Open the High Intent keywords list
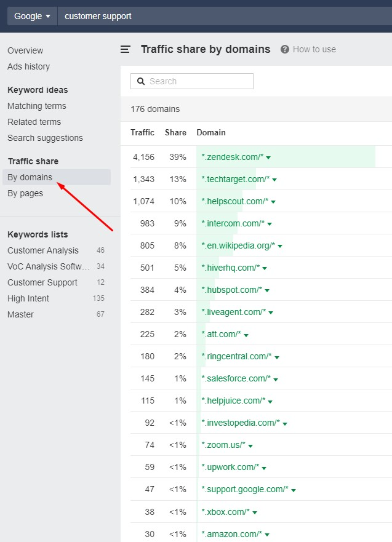The width and height of the screenshot is (392, 542). click(28, 298)
